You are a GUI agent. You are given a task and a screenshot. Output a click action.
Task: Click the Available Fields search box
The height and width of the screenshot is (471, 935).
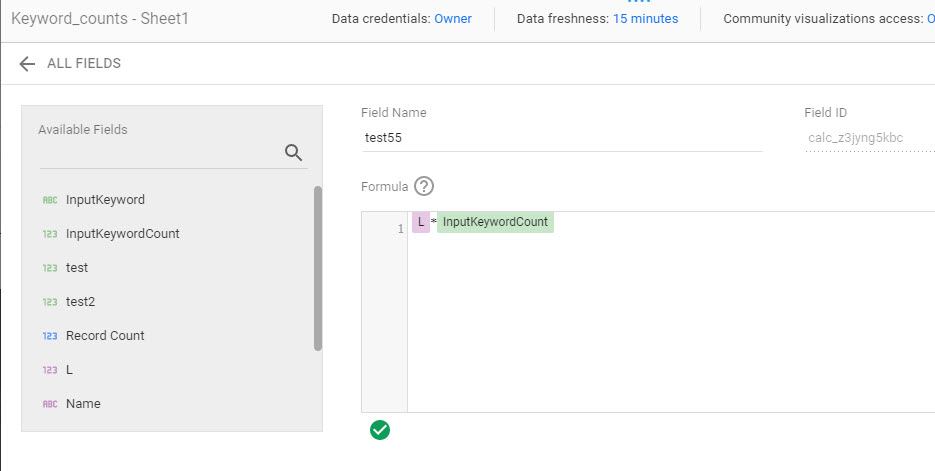point(160,153)
